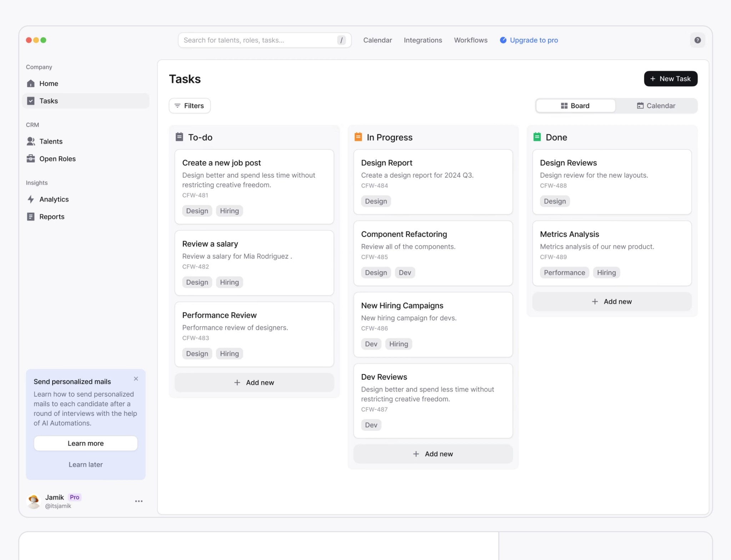731x560 pixels.
Task: Switch to Calendar view toggle
Action: [656, 106]
